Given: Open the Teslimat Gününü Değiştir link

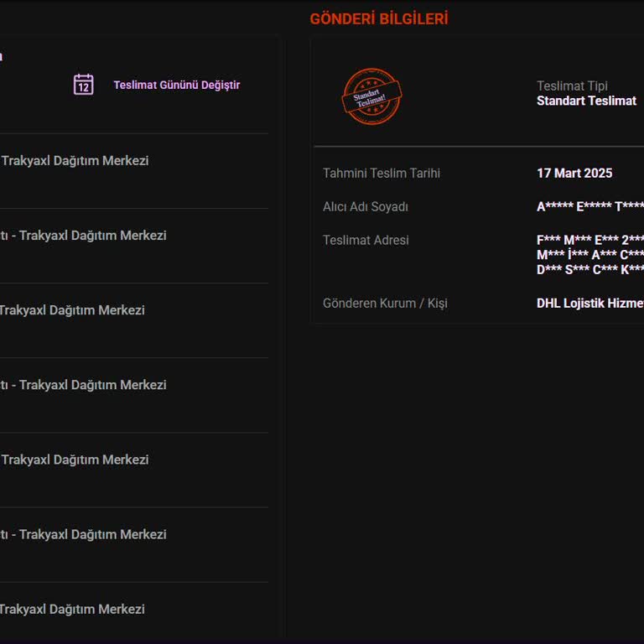Looking at the screenshot, I should coord(176,85).
